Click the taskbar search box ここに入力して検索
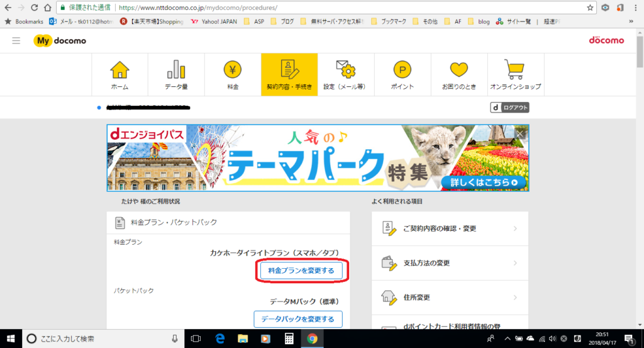644x348 pixels. point(103,339)
